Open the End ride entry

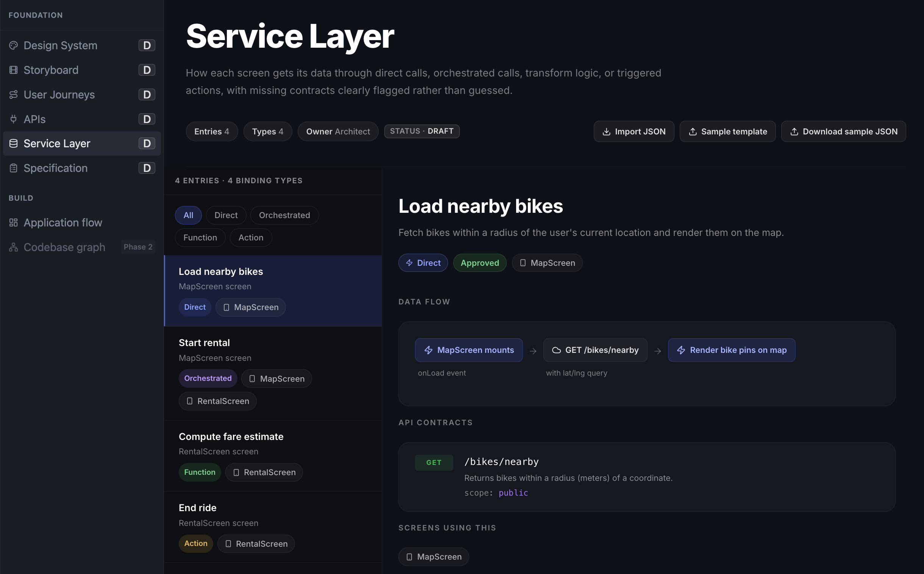pyautogui.click(x=273, y=527)
